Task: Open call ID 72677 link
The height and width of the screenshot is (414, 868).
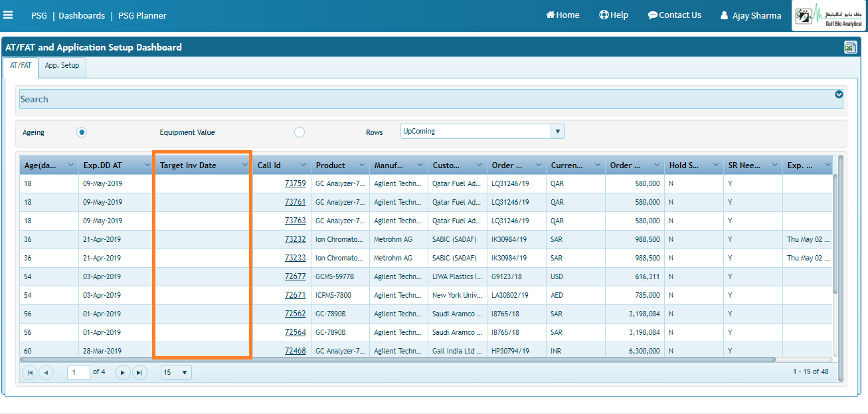Action: (296, 276)
